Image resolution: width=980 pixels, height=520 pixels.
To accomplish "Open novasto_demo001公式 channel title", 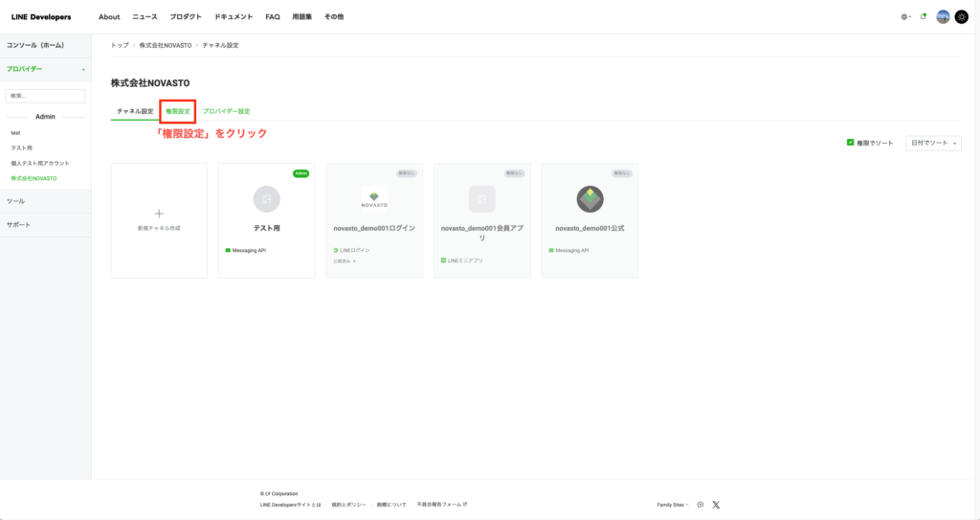I will 590,229.
